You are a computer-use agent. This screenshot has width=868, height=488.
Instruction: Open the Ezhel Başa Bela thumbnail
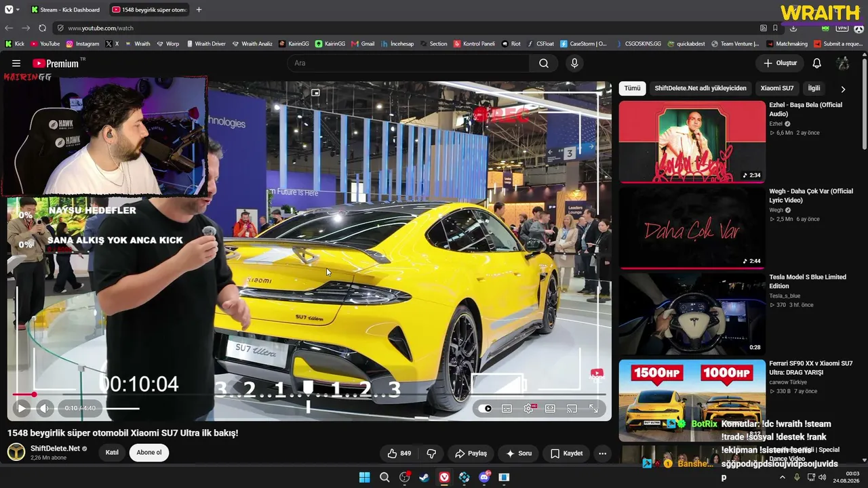pos(692,142)
